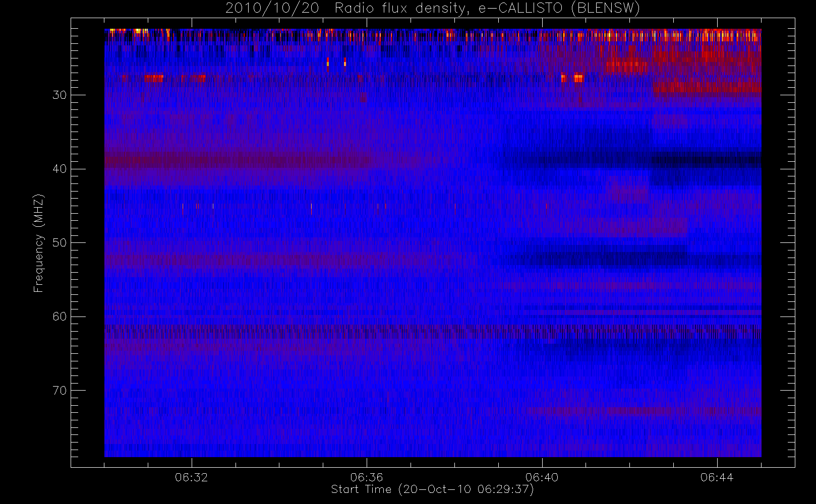
Task: Click the 06:44 time tick label
Action: [717, 477]
